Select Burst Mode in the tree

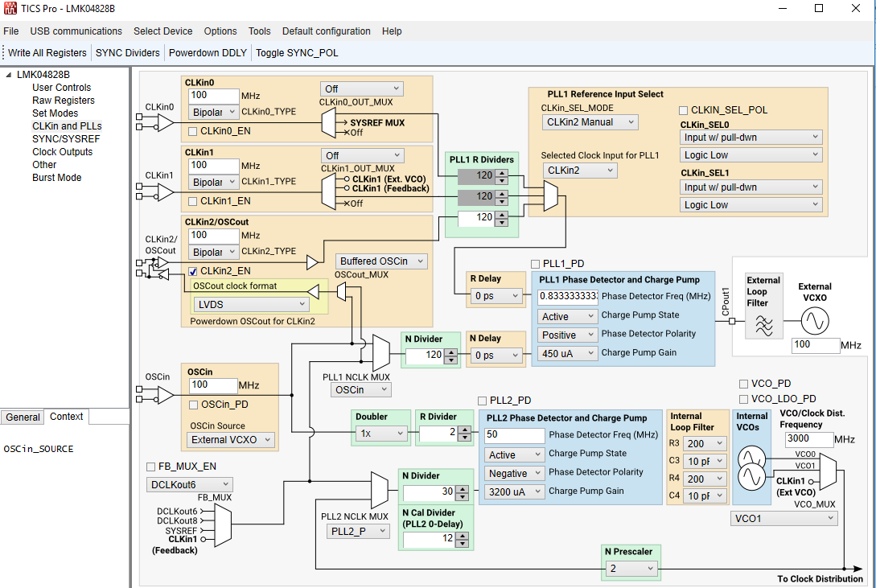[57, 178]
